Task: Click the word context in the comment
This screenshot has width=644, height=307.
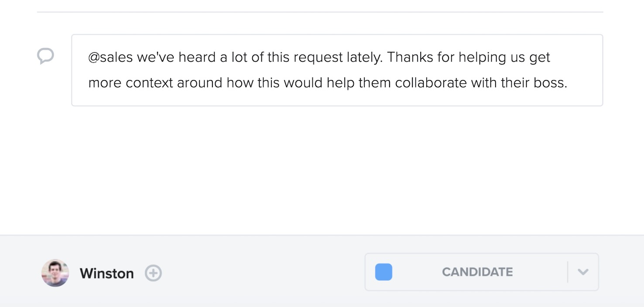Action: click(x=150, y=83)
